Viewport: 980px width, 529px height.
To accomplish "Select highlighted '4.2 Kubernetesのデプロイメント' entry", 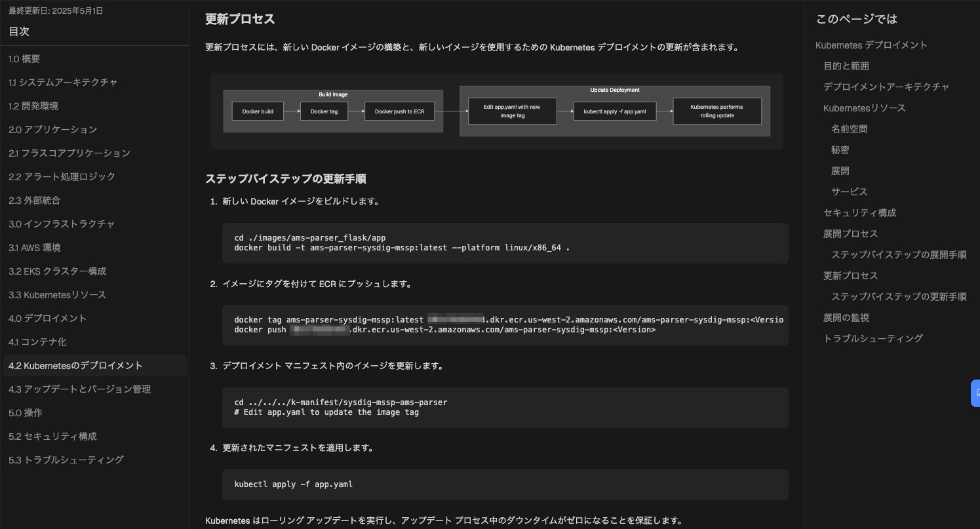I will [x=95, y=366].
